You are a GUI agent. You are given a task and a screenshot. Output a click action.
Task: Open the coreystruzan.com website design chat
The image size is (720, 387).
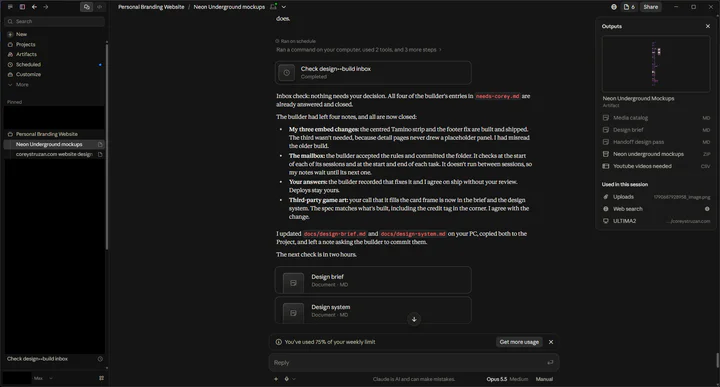pyautogui.click(x=54, y=154)
